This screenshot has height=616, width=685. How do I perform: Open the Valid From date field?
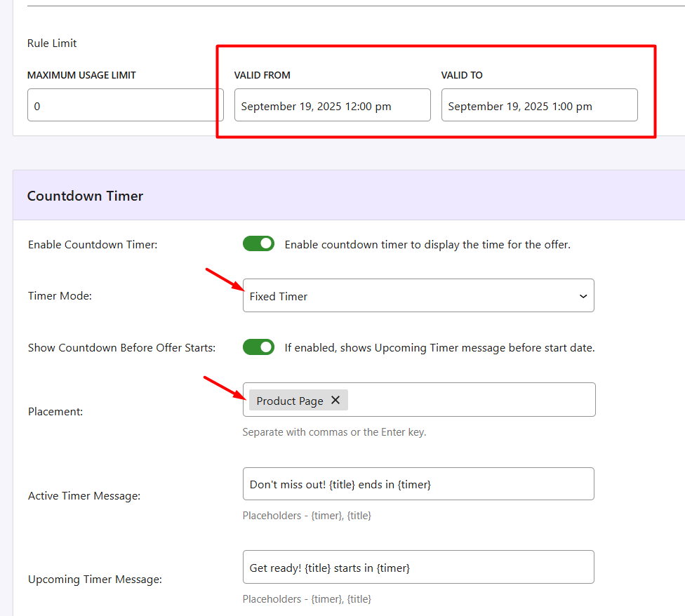click(332, 105)
